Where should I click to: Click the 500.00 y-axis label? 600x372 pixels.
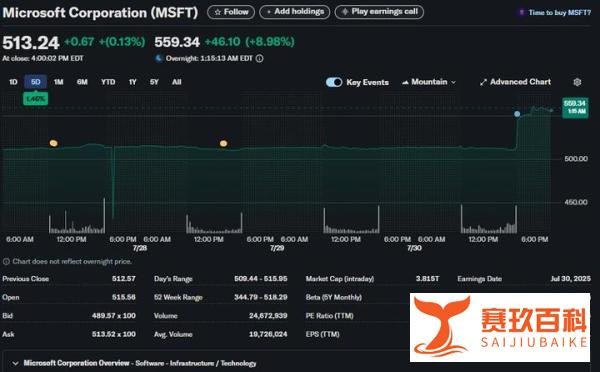point(576,158)
